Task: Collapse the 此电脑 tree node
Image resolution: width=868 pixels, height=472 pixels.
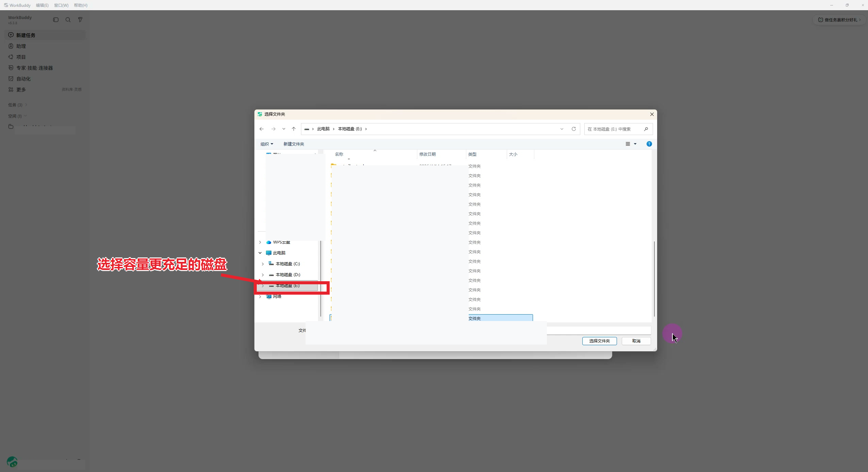Action: coord(260,253)
